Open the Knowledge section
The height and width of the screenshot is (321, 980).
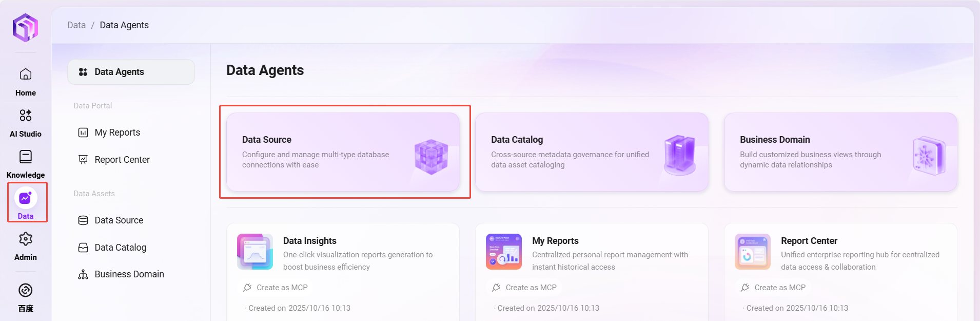tap(26, 163)
